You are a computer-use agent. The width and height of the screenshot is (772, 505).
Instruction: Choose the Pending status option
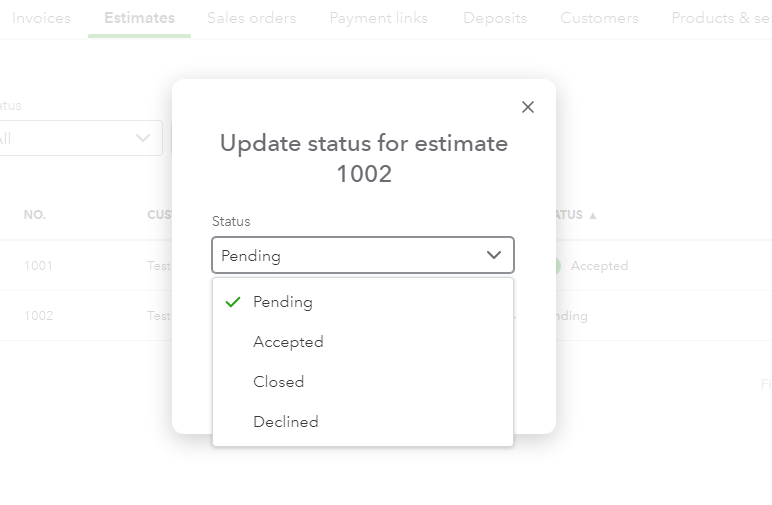pos(283,302)
